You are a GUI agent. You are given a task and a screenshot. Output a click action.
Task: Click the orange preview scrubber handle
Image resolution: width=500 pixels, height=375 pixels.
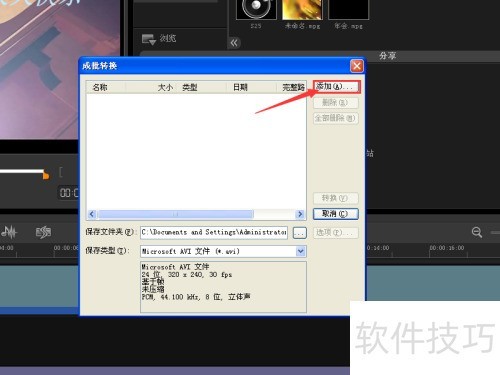pos(46,175)
